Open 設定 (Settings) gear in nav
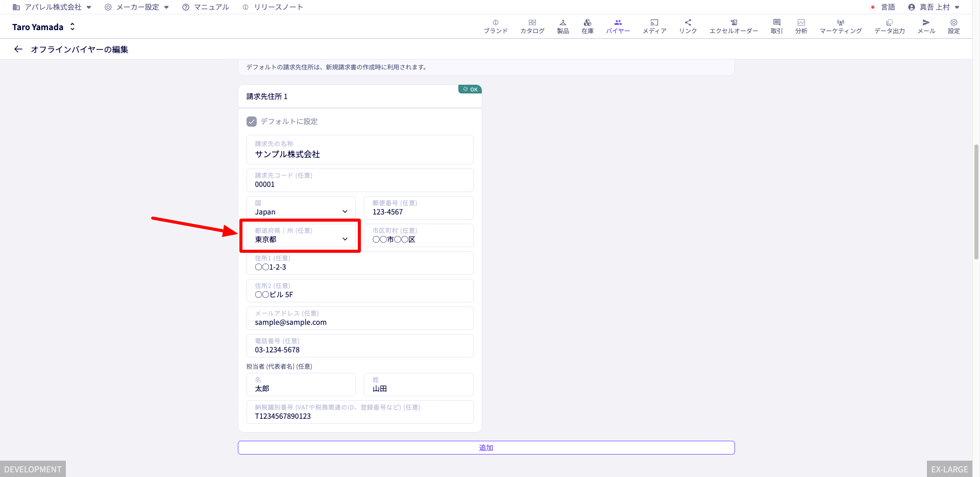 pos(953,27)
